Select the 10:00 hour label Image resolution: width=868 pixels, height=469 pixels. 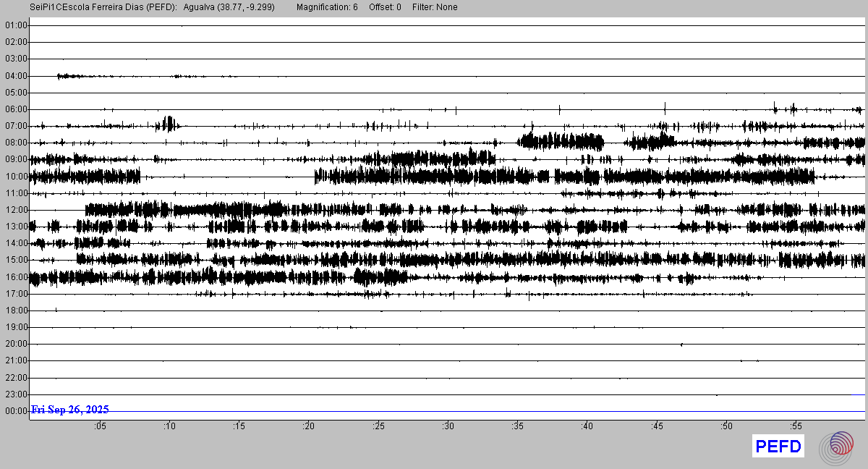(15, 177)
